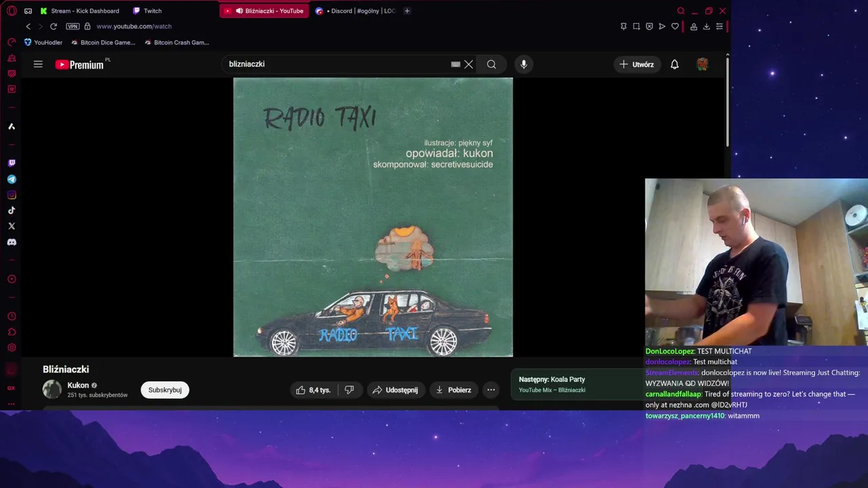868x488 pixels.
Task: Take a snapshot of the page
Action: (636, 26)
